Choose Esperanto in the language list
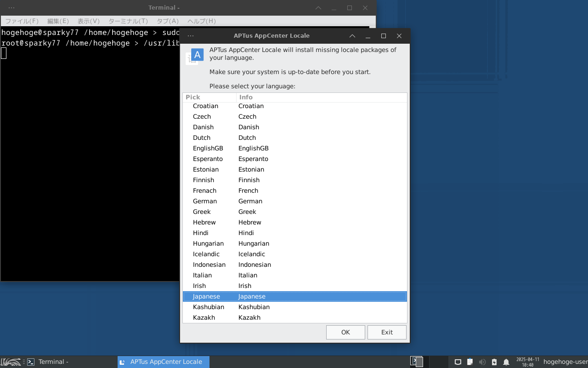The height and width of the screenshot is (368, 588). tap(295, 159)
